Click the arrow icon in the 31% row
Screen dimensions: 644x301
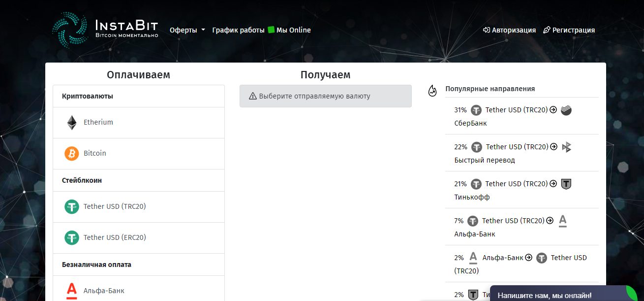553,110
